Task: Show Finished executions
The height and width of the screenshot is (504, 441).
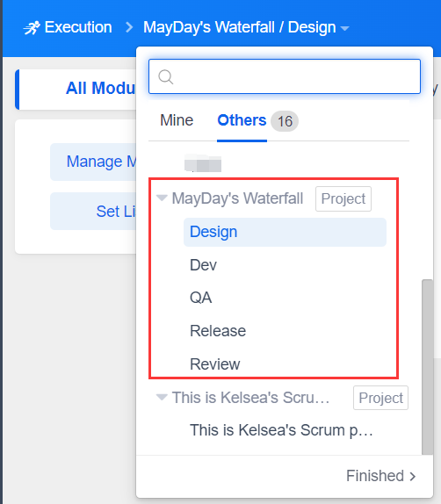Action: [375, 476]
